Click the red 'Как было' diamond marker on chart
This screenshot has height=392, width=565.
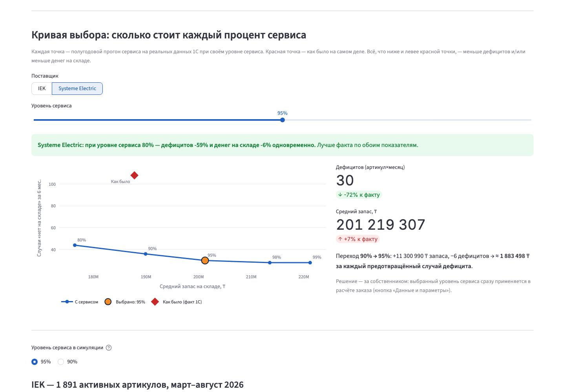tap(134, 175)
